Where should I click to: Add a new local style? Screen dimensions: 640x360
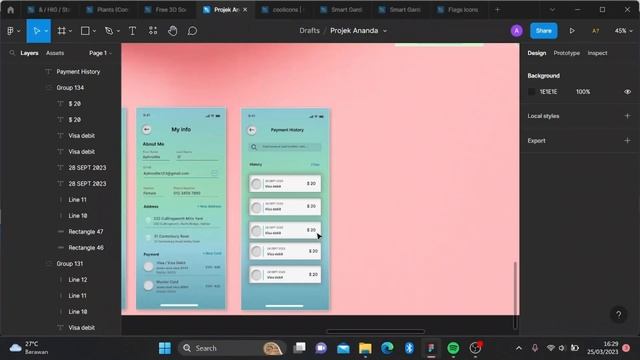[x=627, y=116]
